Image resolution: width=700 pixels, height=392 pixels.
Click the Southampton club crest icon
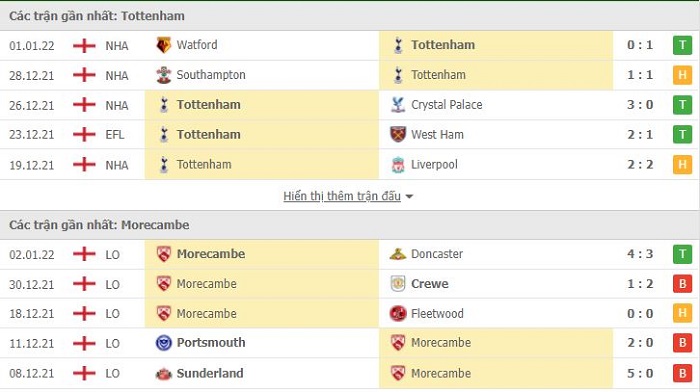point(163,75)
